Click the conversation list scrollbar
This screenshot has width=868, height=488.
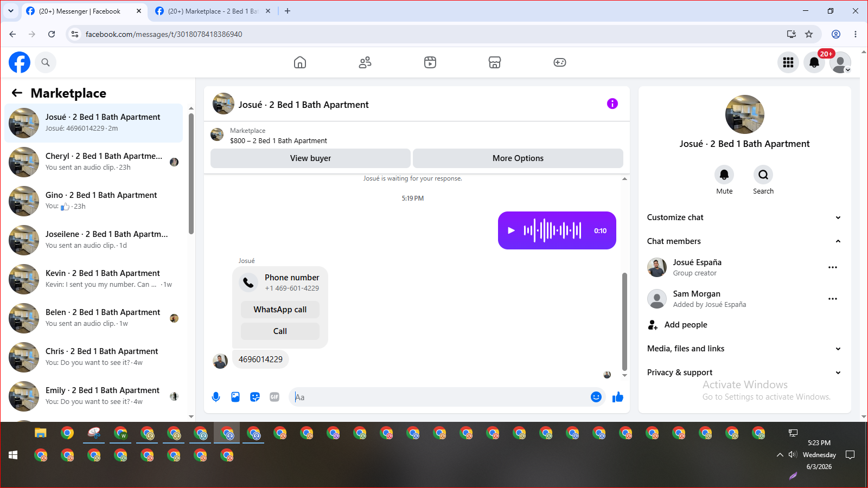[x=191, y=174]
